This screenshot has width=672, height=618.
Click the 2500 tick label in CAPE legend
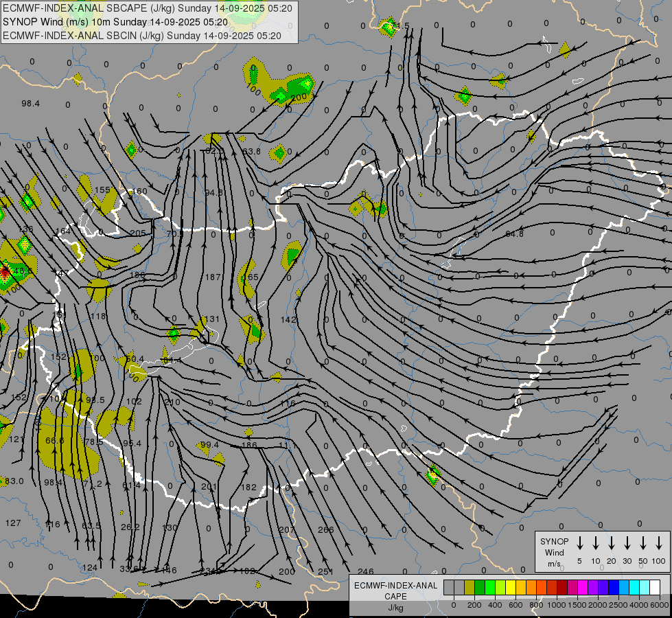(x=618, y=605)
